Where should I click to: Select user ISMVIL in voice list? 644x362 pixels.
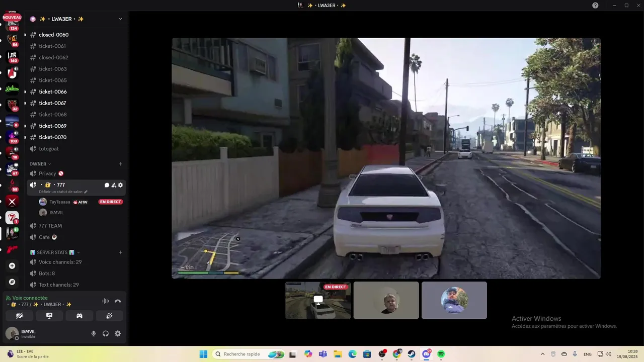[x=56, y=213]
